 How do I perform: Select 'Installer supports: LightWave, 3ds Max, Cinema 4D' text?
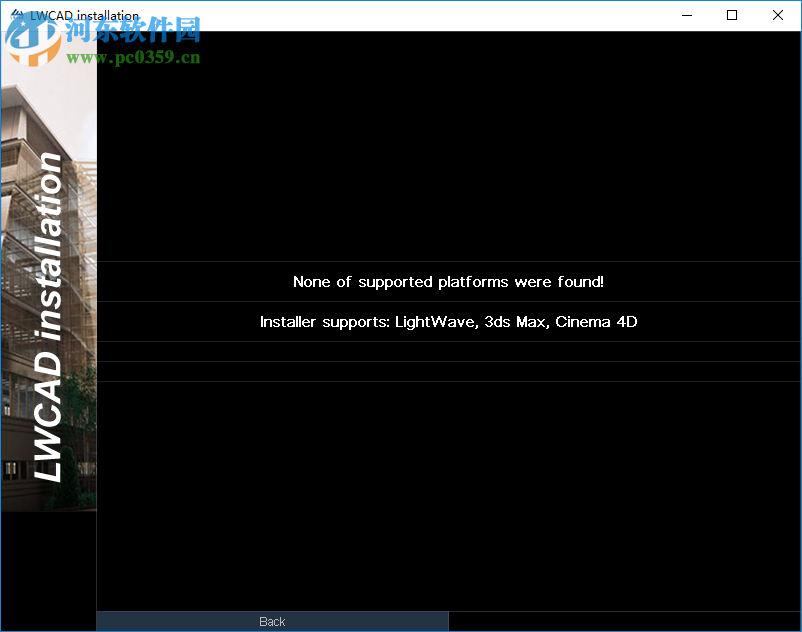[x=449, y=322]
